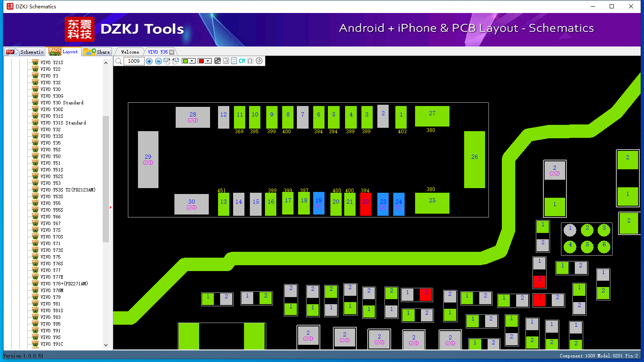The width and height of the screenshot is (644, 362).
Task: Click the circular refresh arrow icon
Action: 259,61
